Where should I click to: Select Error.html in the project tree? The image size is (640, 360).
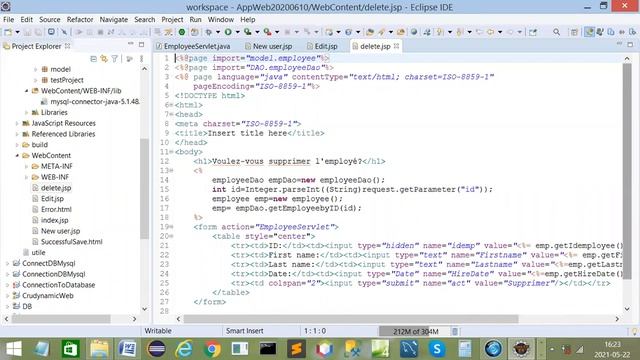click(x=56, y=209)
